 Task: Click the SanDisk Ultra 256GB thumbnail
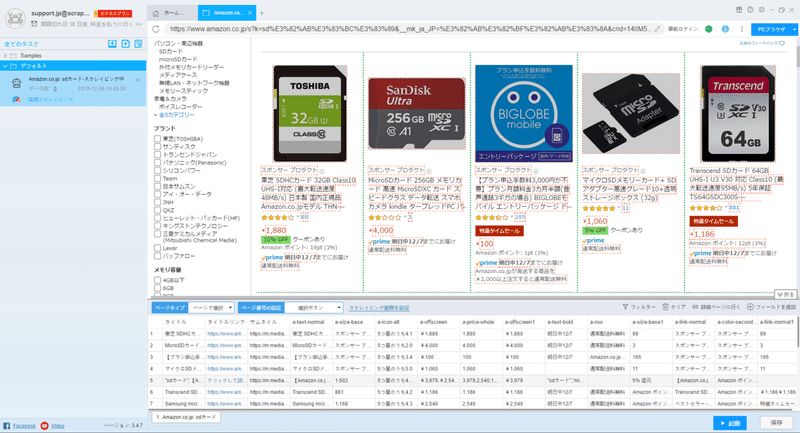tap(417, 113)
